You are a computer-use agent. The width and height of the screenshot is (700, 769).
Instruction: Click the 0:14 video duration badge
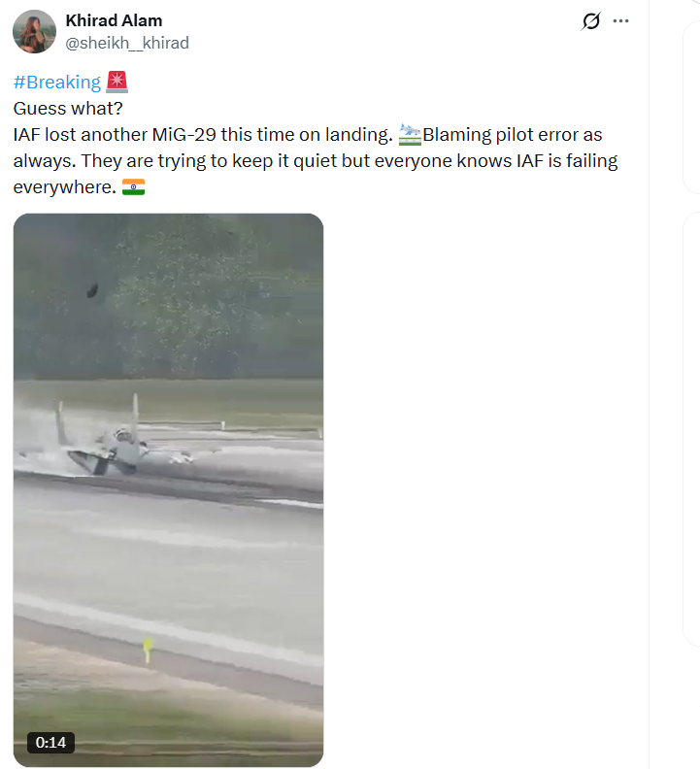tap(50, 742)
